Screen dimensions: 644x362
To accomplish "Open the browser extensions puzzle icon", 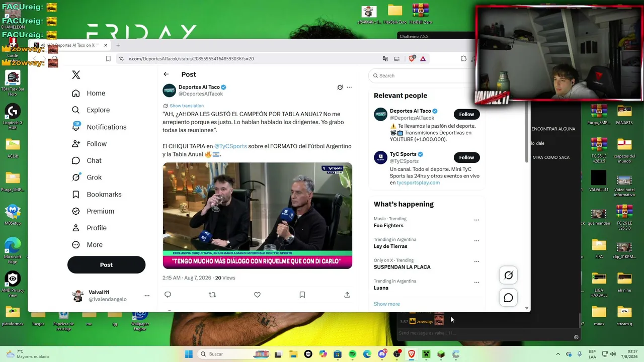I will pyautogui.click(x=463, y=59).
